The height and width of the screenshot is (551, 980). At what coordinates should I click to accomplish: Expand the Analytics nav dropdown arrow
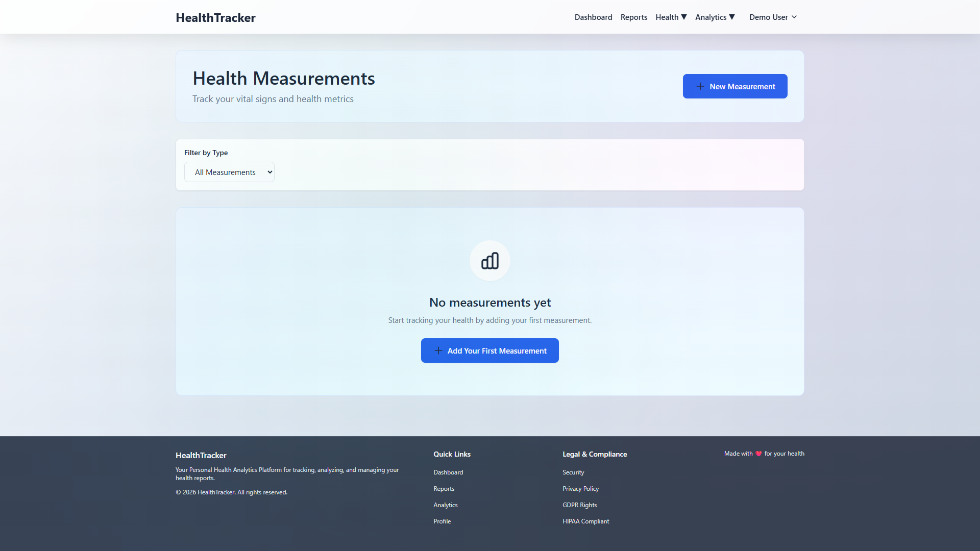(x=732, y=17)
